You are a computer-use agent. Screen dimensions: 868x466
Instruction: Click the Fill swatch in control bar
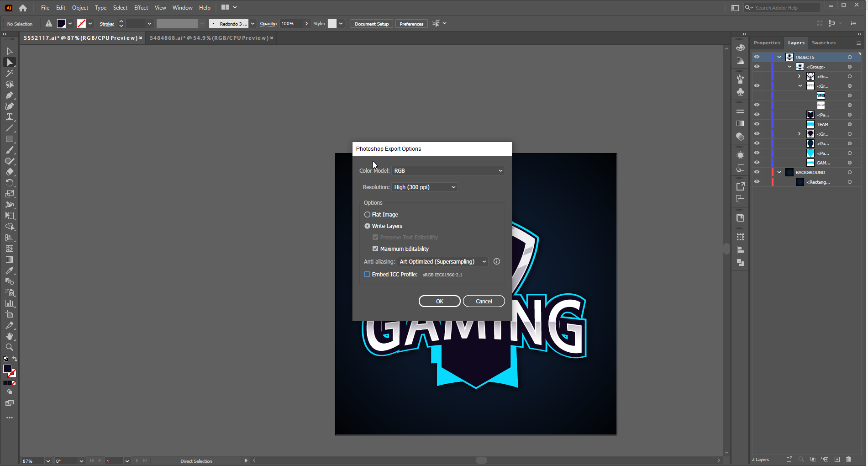pos(62,24)
